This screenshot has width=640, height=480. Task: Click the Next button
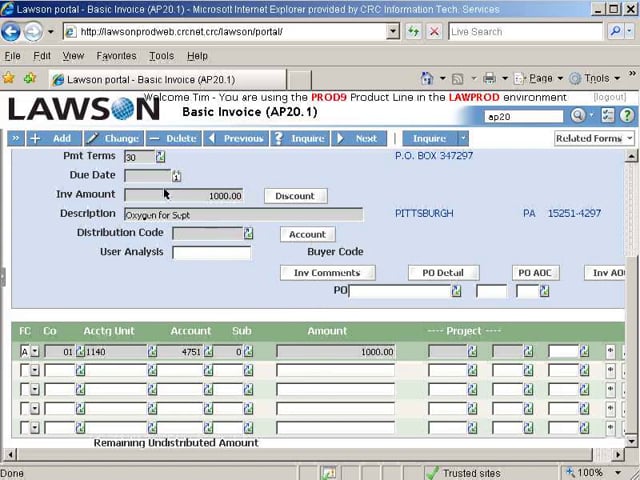click(359, 138)
